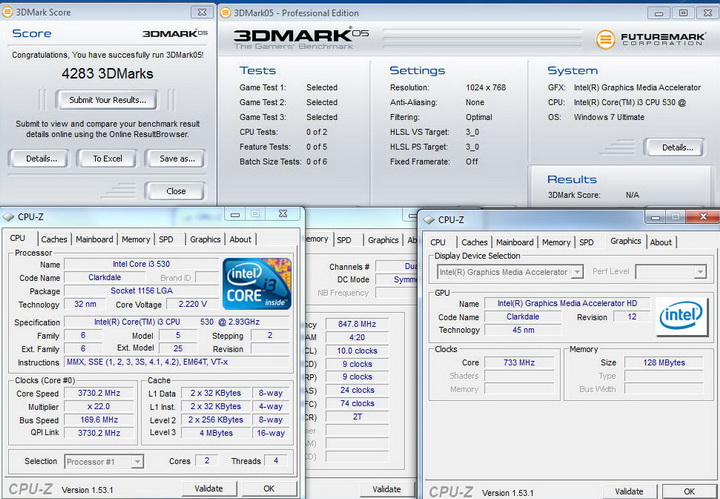Click the 3DMark05 title bar icon
720x499 pixels.
(x=225, y=13)
